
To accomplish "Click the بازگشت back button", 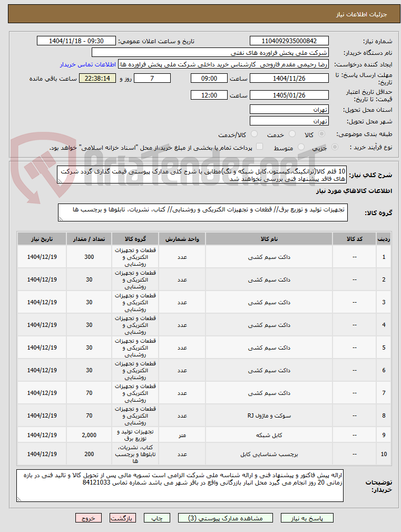I will [x=122, y=518].
